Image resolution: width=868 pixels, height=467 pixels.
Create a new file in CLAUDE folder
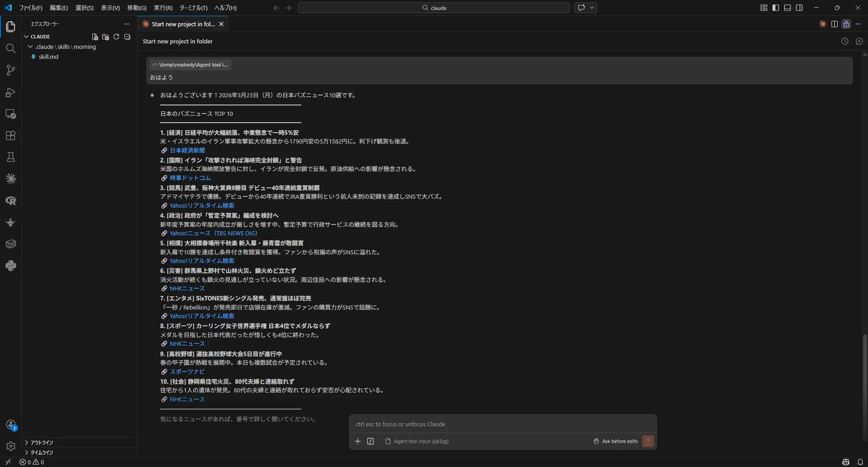(x=95, y=37)
